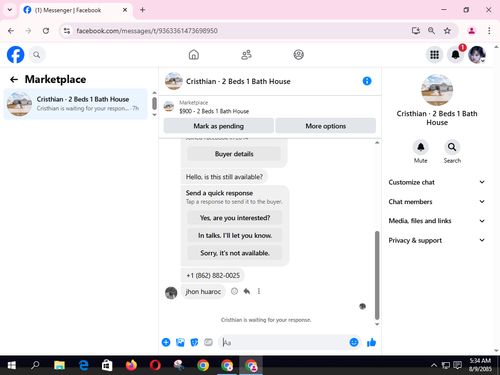This screenshot has width=500, height=375.
Task: Click the chat messages scrollbar
Action: (x=377, y=275)
